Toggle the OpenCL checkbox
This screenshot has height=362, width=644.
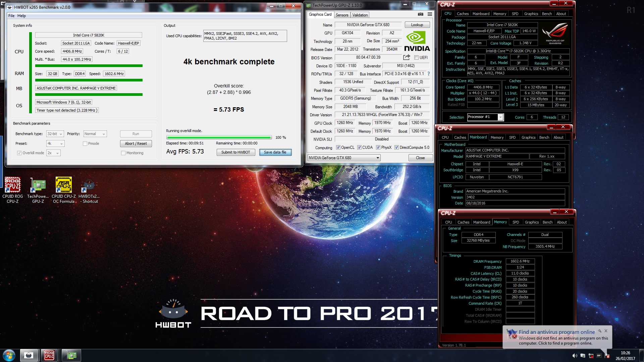tap(338, 147)
